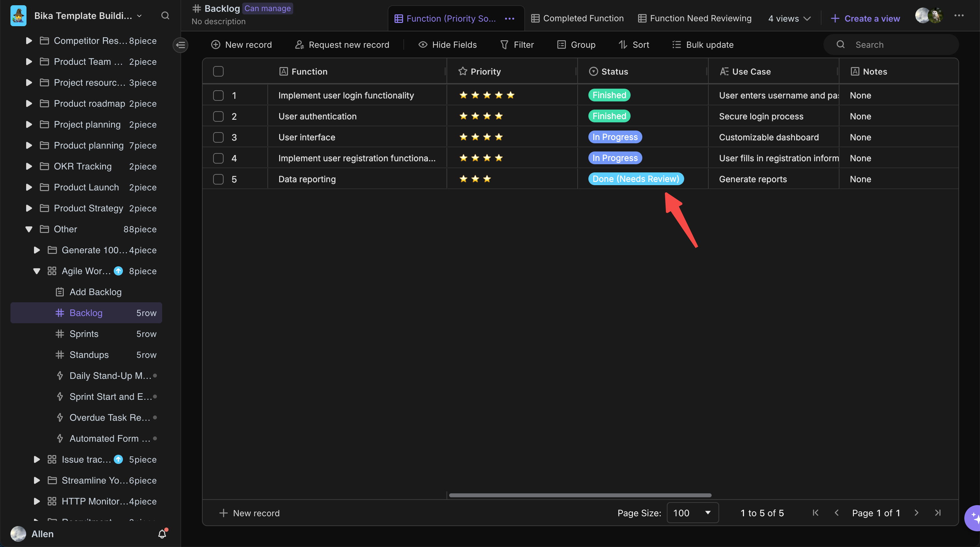Screen dimensions: 980x547
Task: Expand Competitor Res… folder
Action: click(x=28, y=40)
